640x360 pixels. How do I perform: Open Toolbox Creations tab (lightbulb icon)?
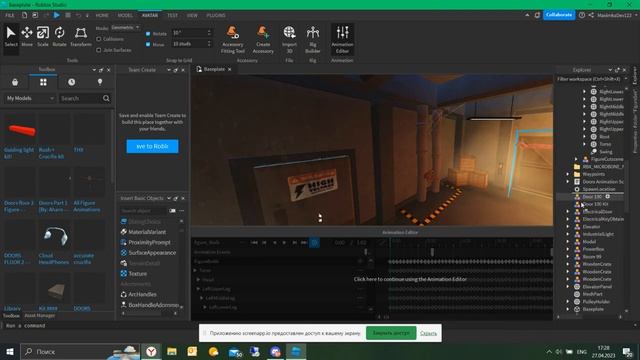100,82
